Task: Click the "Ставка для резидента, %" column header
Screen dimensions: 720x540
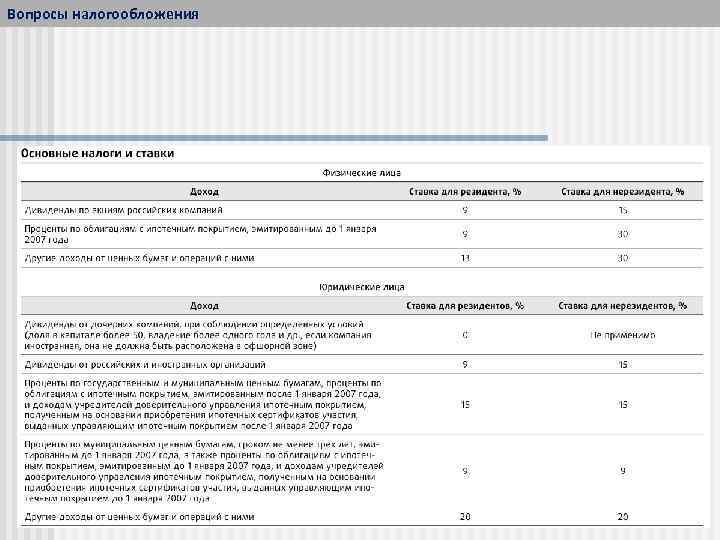Action: coord(465,192)
